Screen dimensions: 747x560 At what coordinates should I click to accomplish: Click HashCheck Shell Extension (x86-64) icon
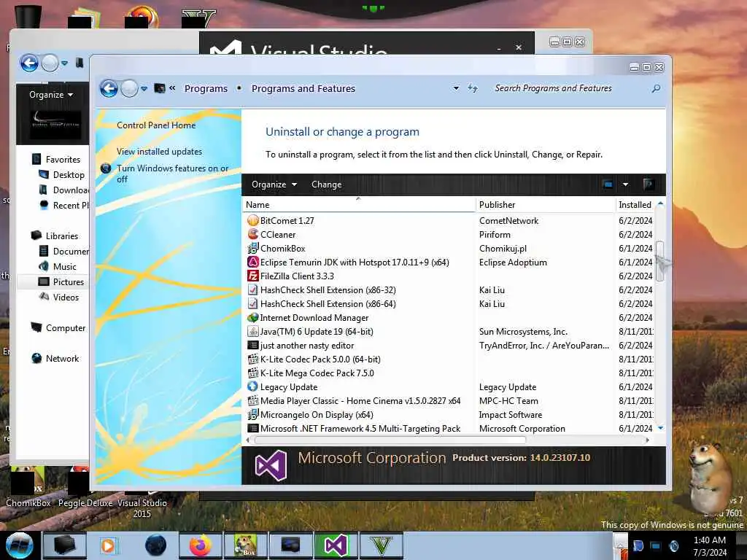[253, 303]
